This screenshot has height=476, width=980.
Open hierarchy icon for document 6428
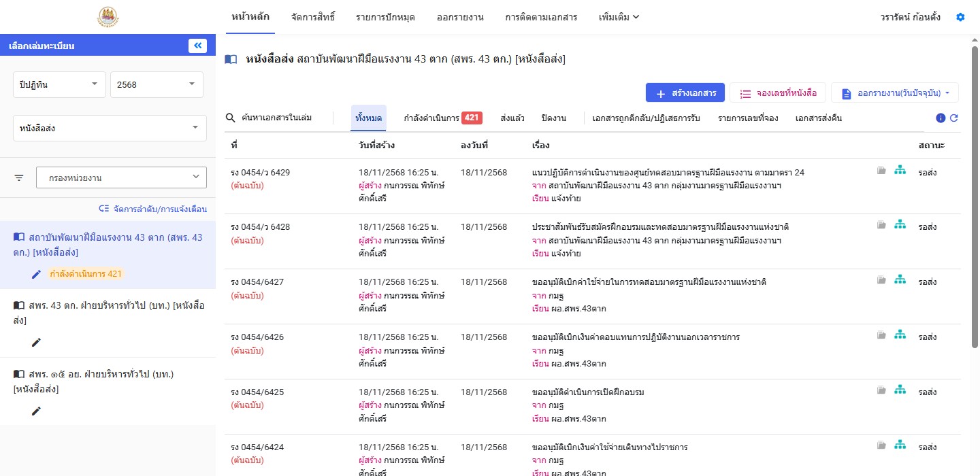(900, 224)
